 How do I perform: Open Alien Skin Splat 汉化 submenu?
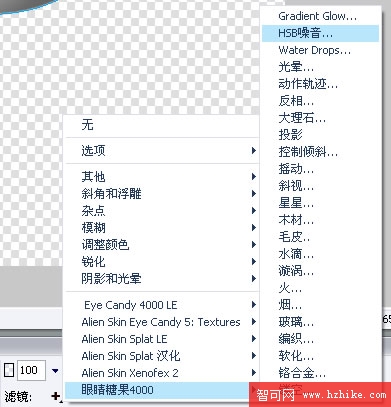(162, 356)
